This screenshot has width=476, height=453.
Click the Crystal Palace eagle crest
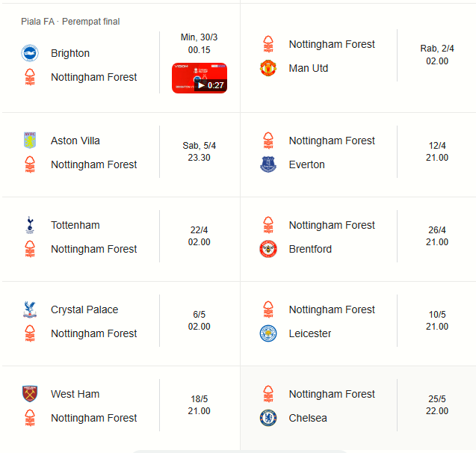pyautogui.click(x=30, y=309)
